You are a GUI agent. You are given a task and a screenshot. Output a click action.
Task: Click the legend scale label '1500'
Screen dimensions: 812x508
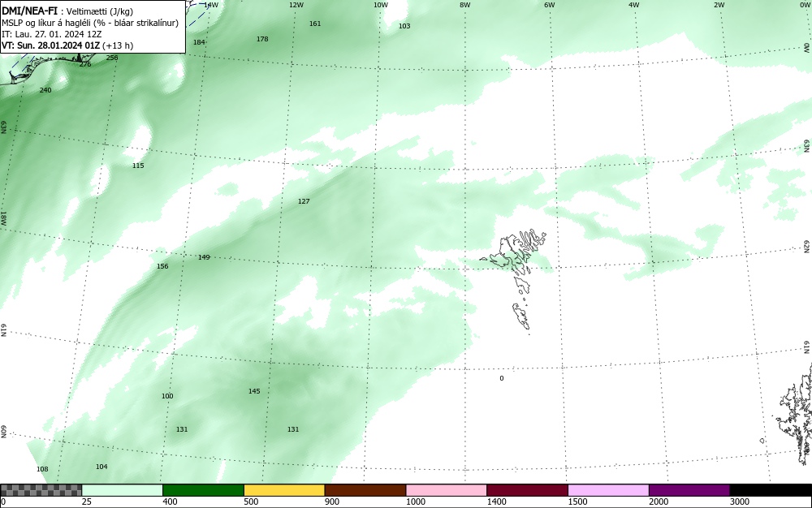tap(577, 502)
